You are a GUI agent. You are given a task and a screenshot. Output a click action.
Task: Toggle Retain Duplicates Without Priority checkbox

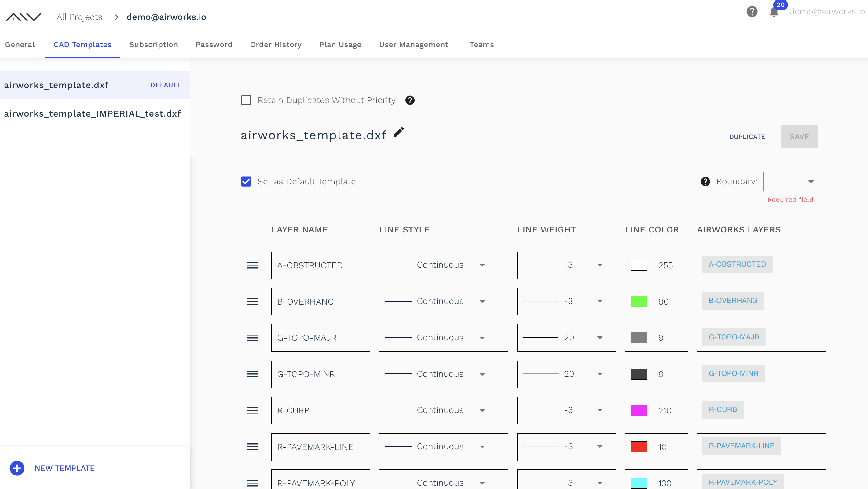click(246, 100)
